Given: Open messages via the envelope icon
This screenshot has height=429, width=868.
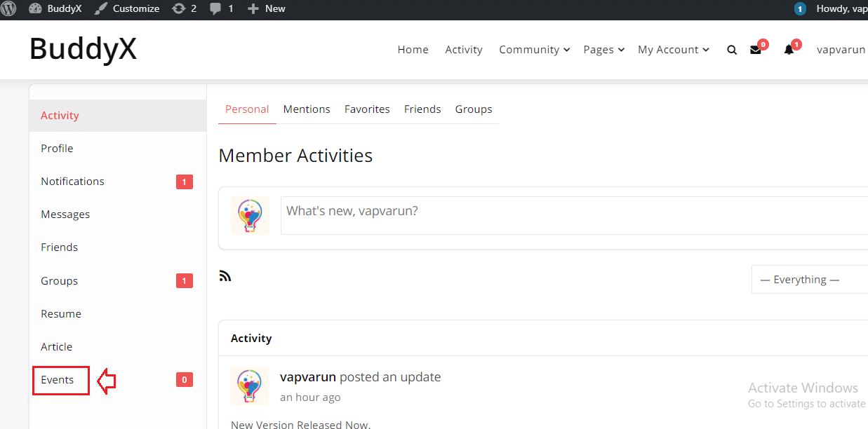Looking at the screenshot, I should pyautogui.click(x=756, y=49).
